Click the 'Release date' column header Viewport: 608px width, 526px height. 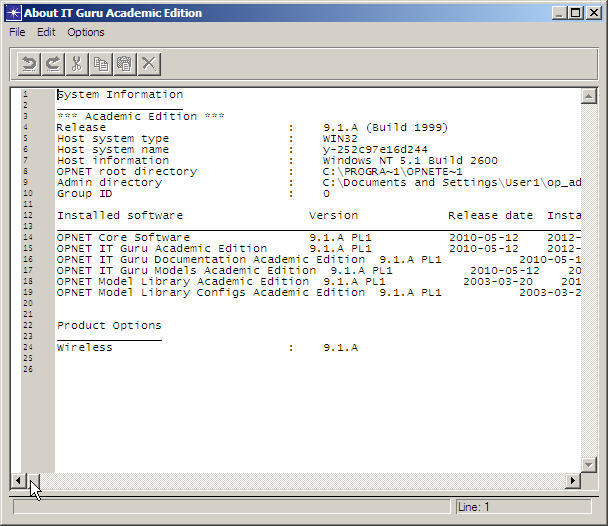(x=491, y=216)
